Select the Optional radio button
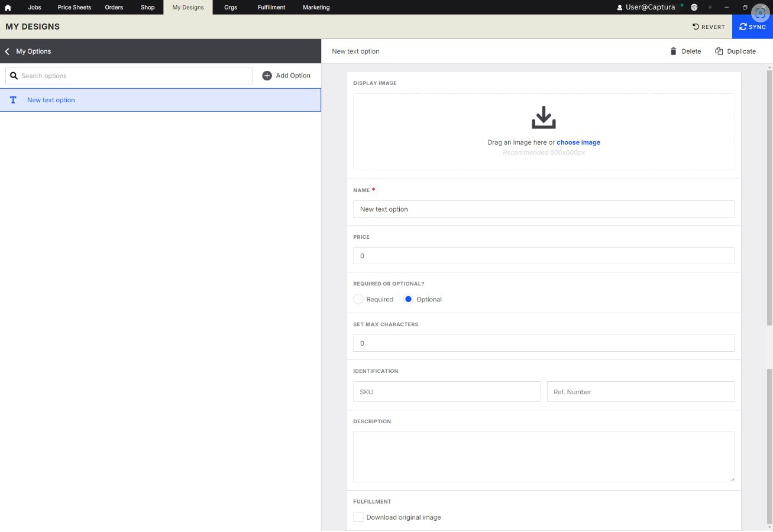The height and width of the screenshot is (532, 773). click(408, 299)
